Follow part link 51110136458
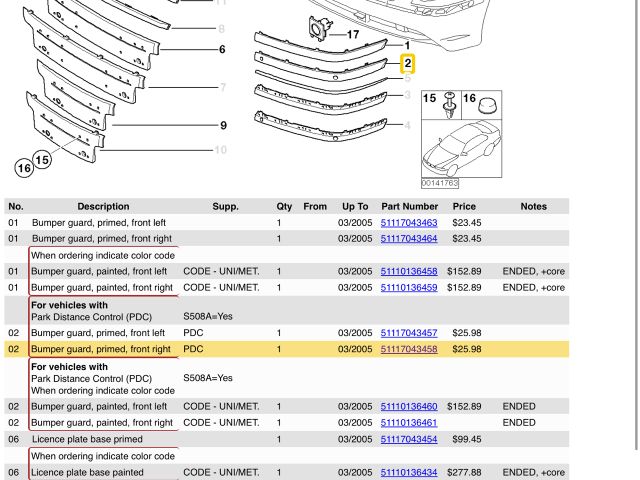 click(409, 272)
